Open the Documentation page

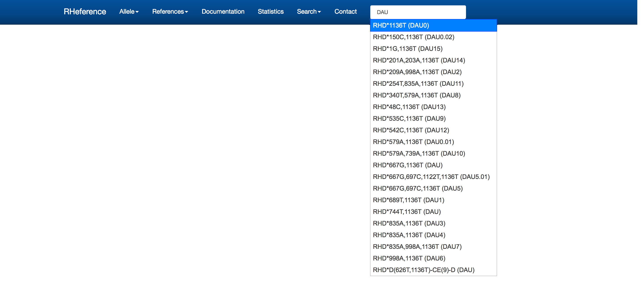click(223, 11)
